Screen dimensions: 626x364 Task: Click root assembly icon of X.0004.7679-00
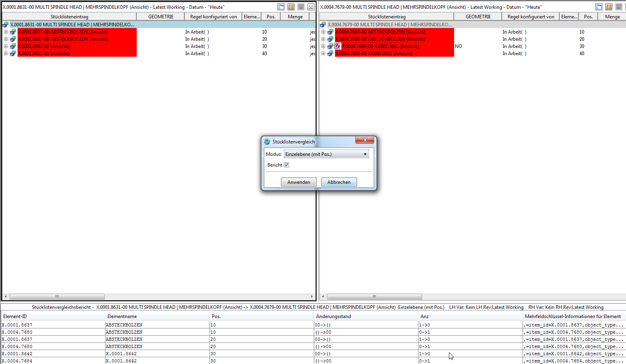pos(323,25)
